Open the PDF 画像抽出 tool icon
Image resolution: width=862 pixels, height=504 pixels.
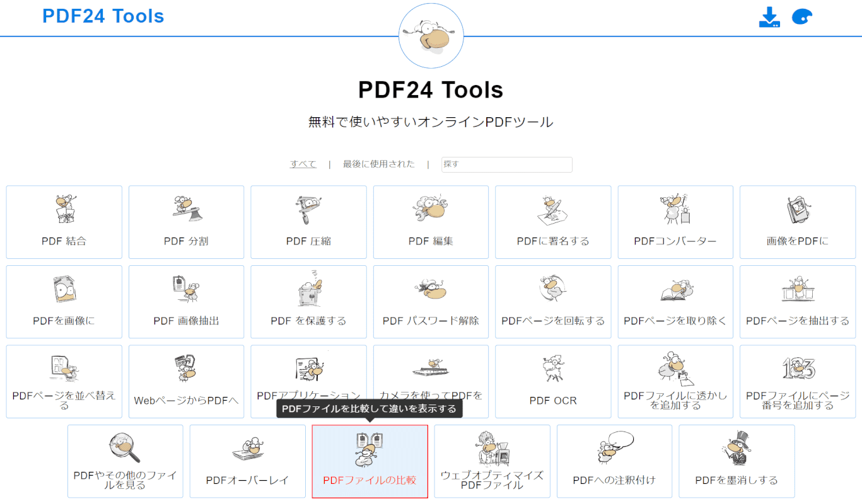[x=186, y=290]
